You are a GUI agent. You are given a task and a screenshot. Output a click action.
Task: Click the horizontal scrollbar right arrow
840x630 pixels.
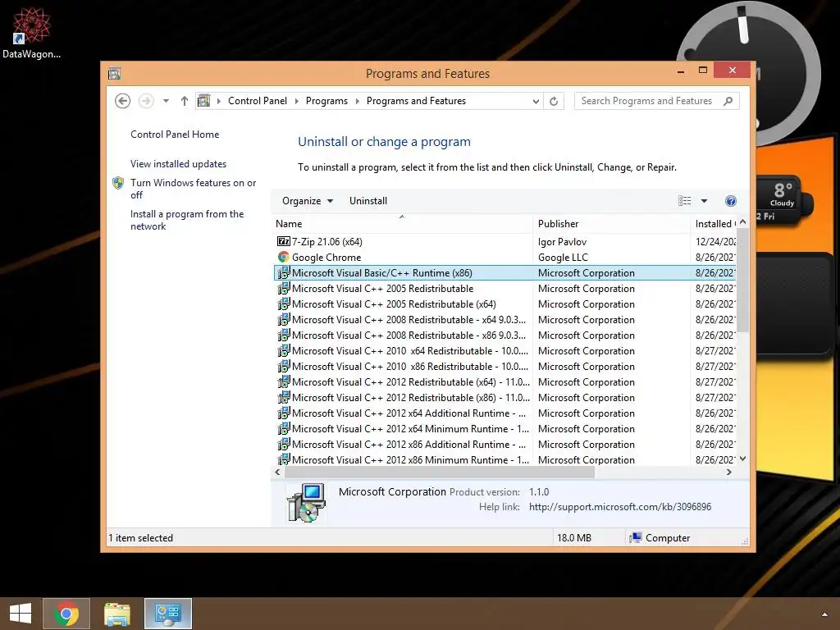coord(728,472)
